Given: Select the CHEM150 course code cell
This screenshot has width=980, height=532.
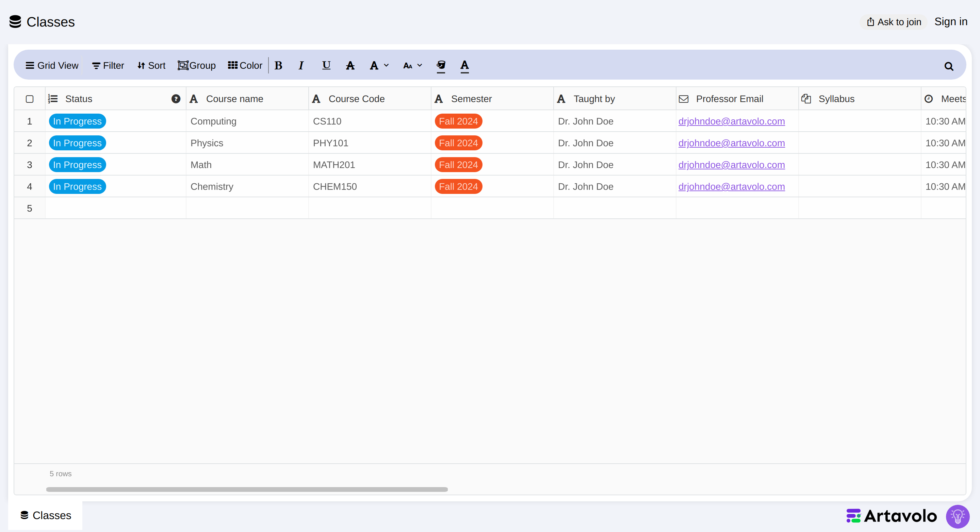Looking at the screenshot, I should [370, 187].
